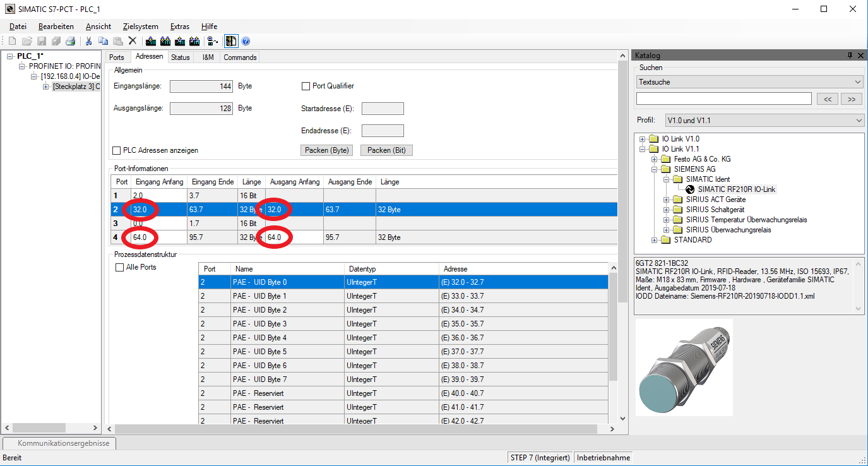Expand the IO Link V1.0 folder
Image resolution: width=868 pixels, height=466 pixels.
click(x=643, y=139)
